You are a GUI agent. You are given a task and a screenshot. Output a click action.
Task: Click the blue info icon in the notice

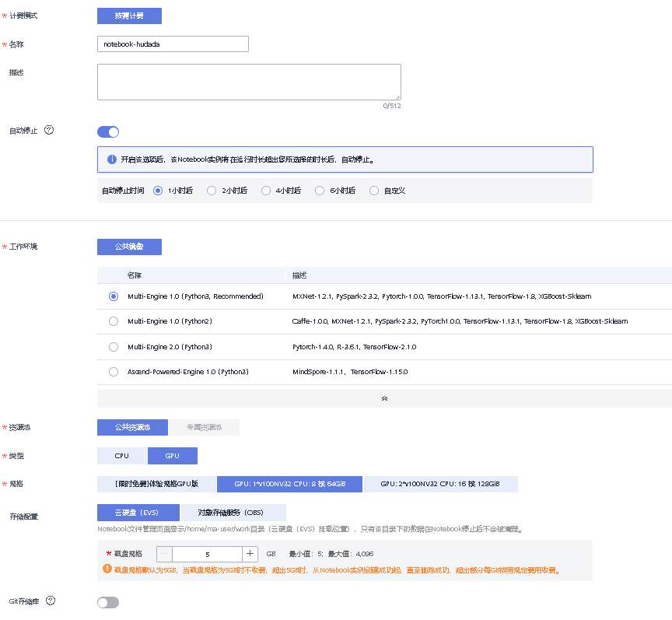112,159
